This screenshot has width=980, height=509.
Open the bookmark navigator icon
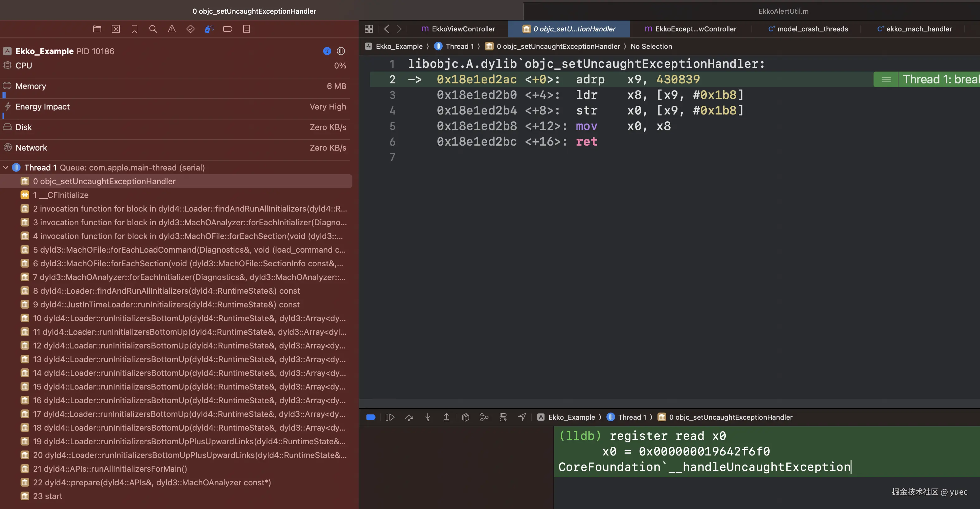(x=134, y=29)
